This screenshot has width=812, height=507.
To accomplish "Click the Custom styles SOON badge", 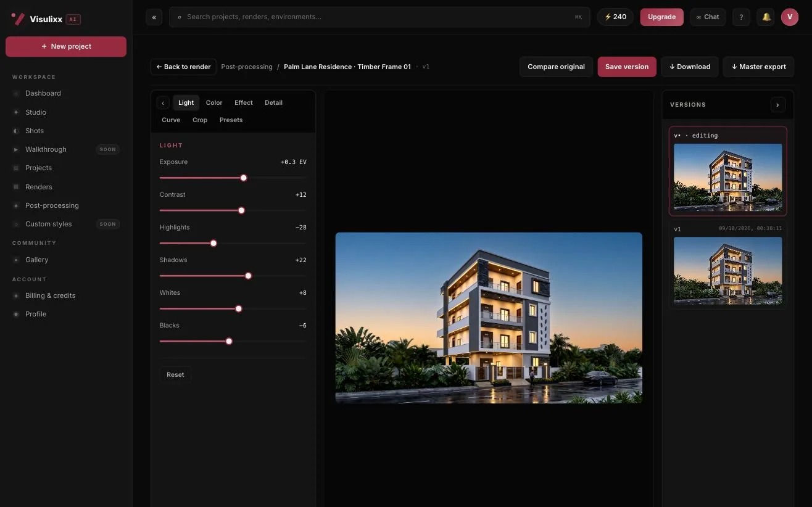I will [x=108, y=224].
